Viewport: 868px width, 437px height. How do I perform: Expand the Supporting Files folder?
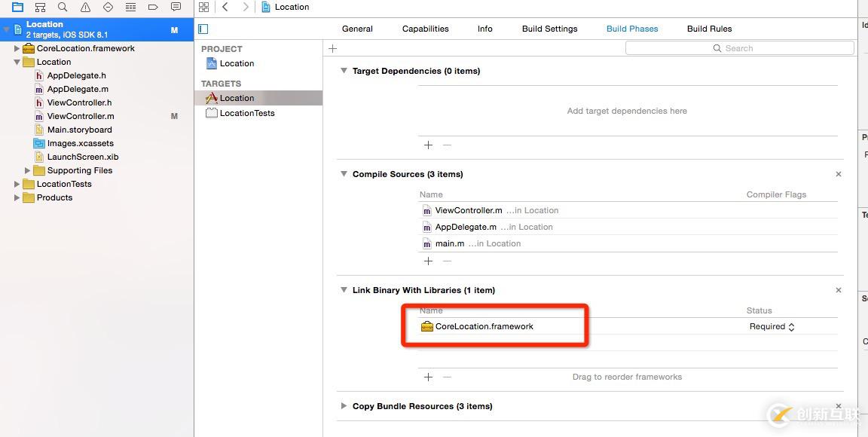tap(28, 170)
